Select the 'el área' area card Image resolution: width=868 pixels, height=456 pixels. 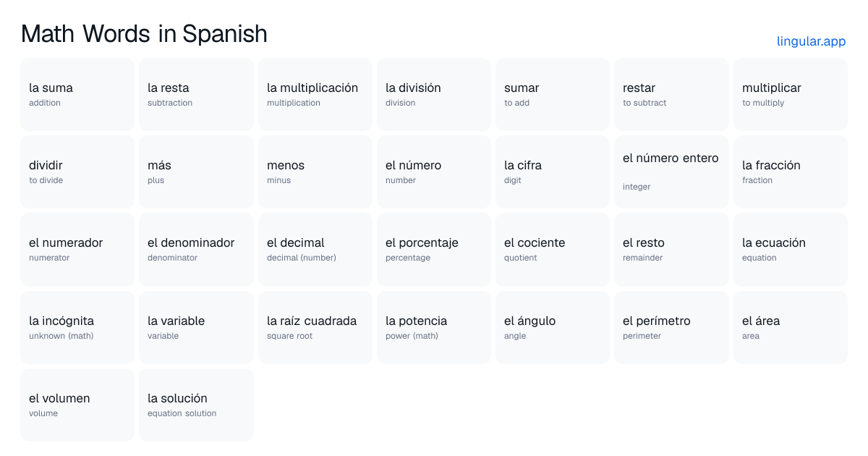coord(791,327)
